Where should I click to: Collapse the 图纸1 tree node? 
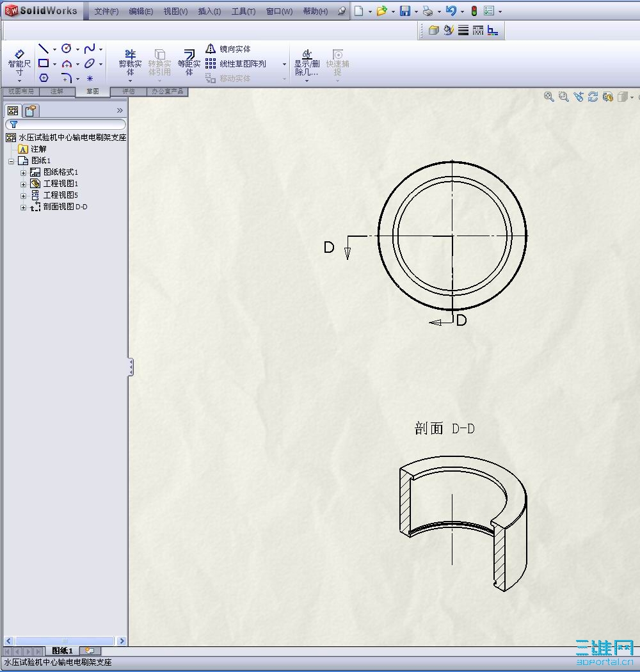click(11, 161)
